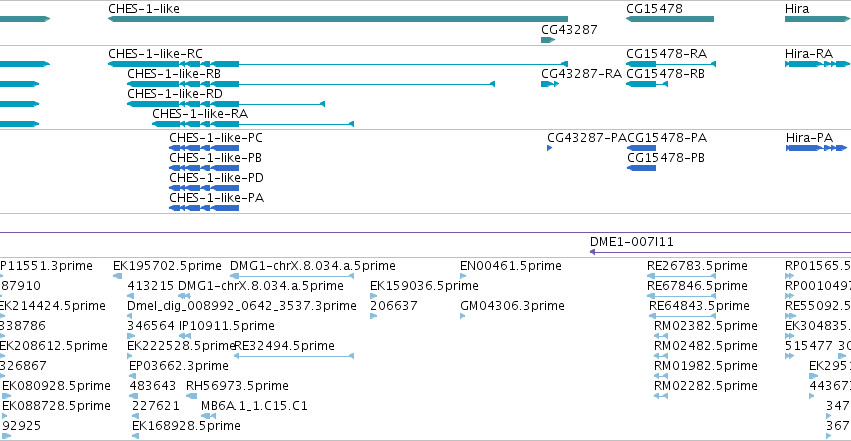
Task: Select the 227621 feature label
Action: (155, 406)
